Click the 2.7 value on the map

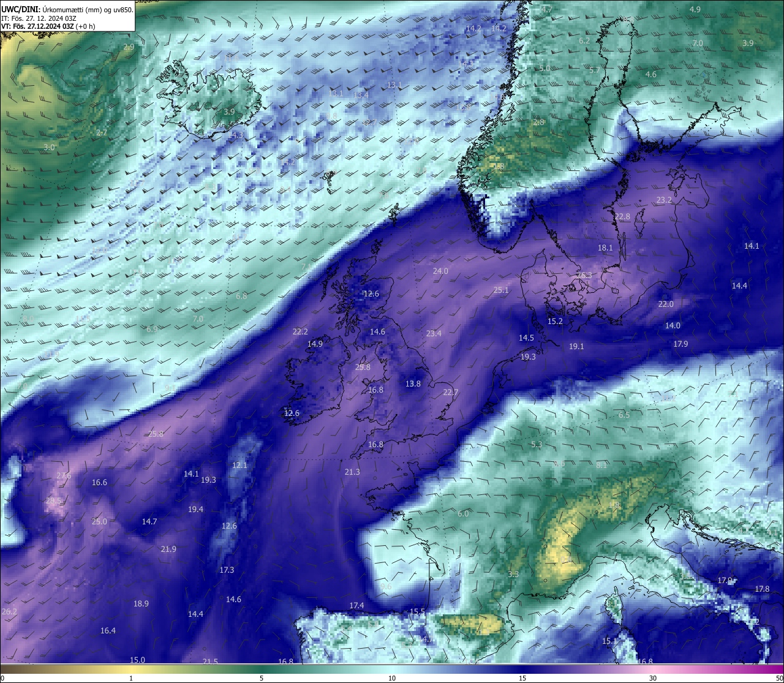[x=102, y=133]
